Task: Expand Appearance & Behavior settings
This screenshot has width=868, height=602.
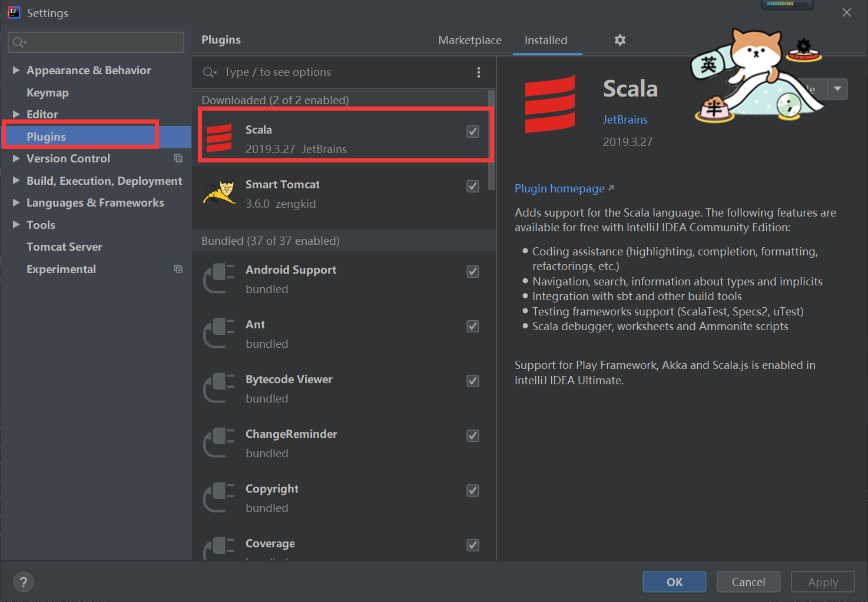Action: (x=16, y=70)
